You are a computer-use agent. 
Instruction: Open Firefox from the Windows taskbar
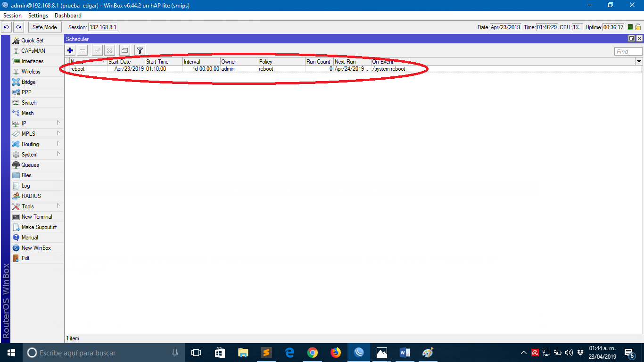335,353
